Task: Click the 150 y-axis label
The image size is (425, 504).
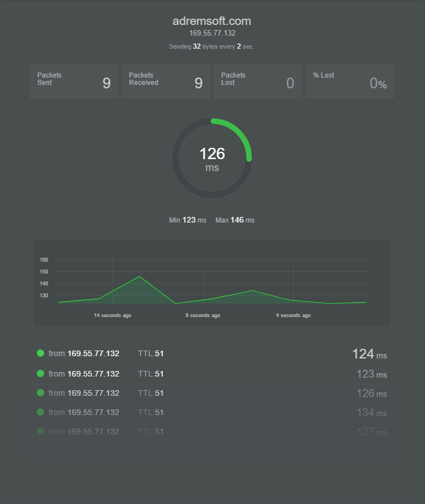Action: point(44,272)
